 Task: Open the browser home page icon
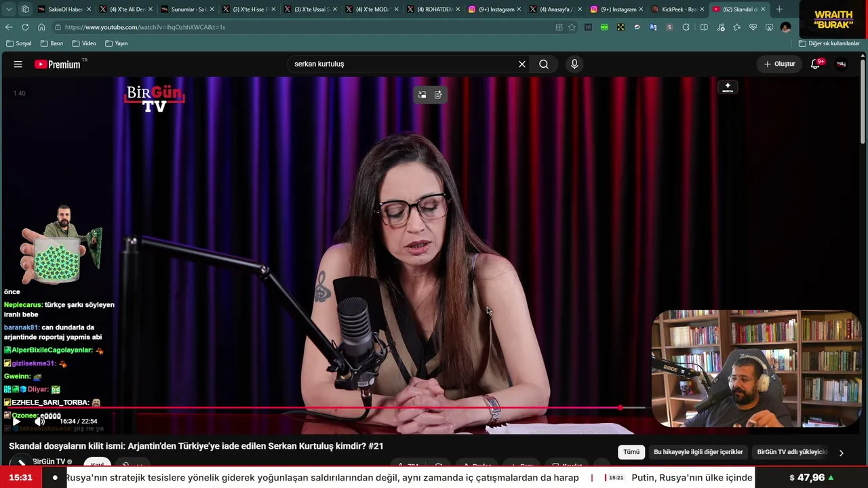[x=41, y=27]
